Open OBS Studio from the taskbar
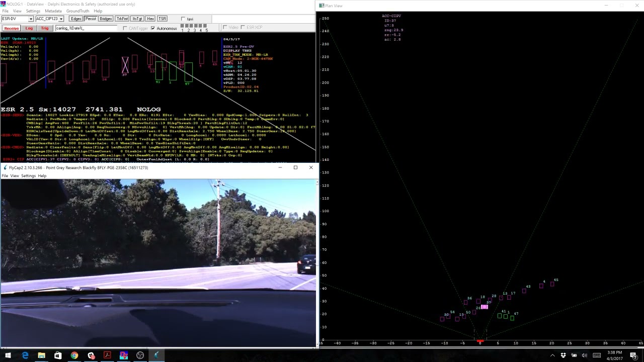This screenshot has width=644, height=362. 140,355
